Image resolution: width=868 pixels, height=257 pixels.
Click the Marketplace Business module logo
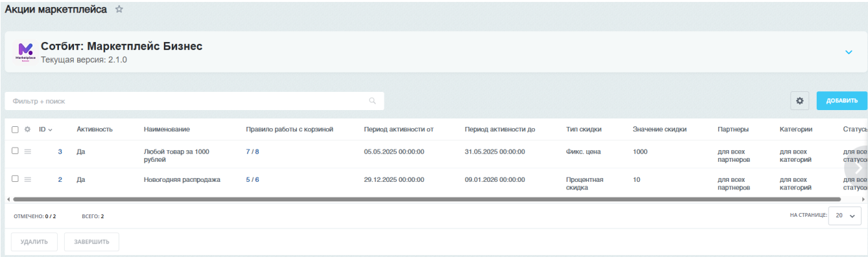pos(25,52)
